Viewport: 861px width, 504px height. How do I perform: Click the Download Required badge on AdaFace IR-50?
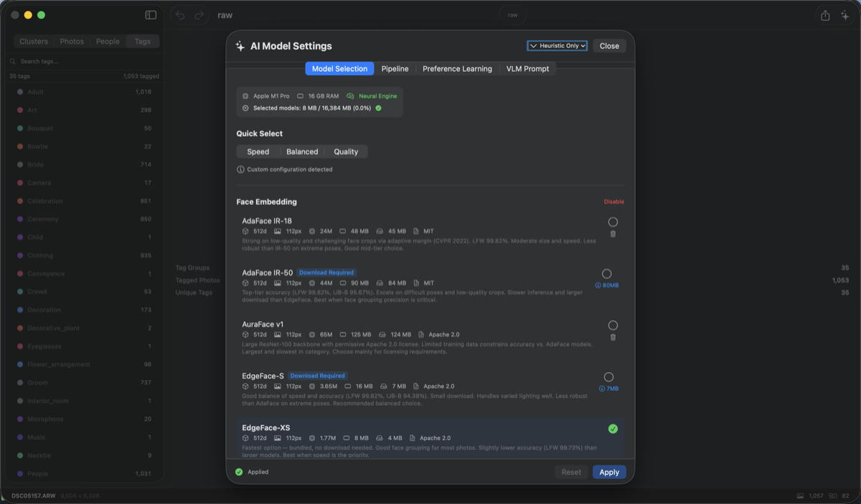[326, 272]
